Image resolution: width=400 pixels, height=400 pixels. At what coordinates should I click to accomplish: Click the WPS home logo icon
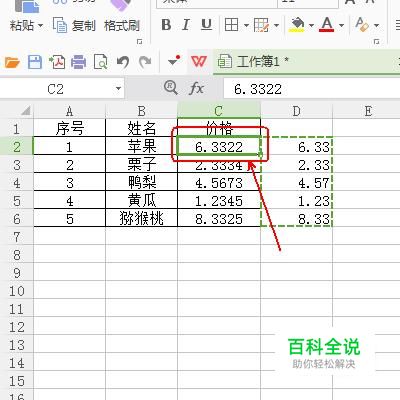pos(199,61)
